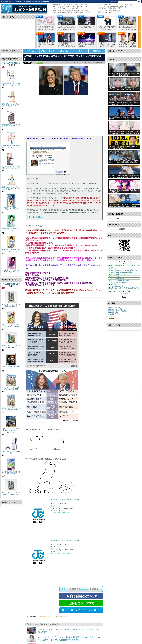Open the ゲーム navigation tab
Viewport: 142px width, 644px height.
tap(31, 51)
